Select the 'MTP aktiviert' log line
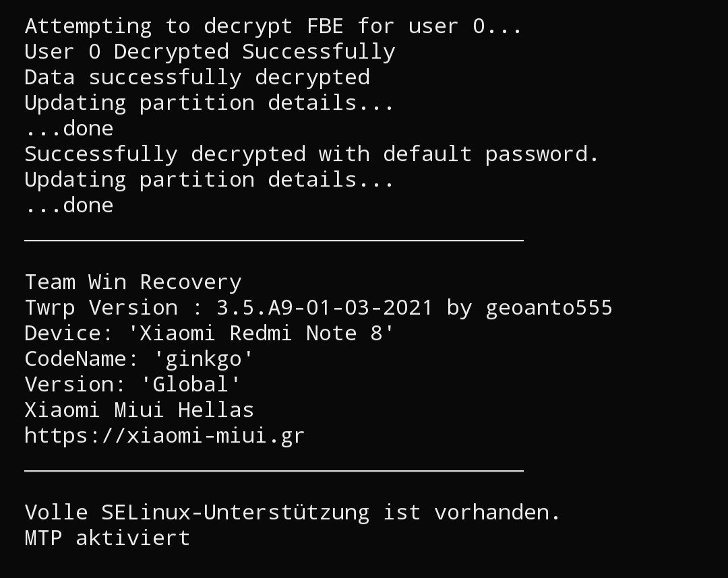728x578 pixels. pos(107,538)
